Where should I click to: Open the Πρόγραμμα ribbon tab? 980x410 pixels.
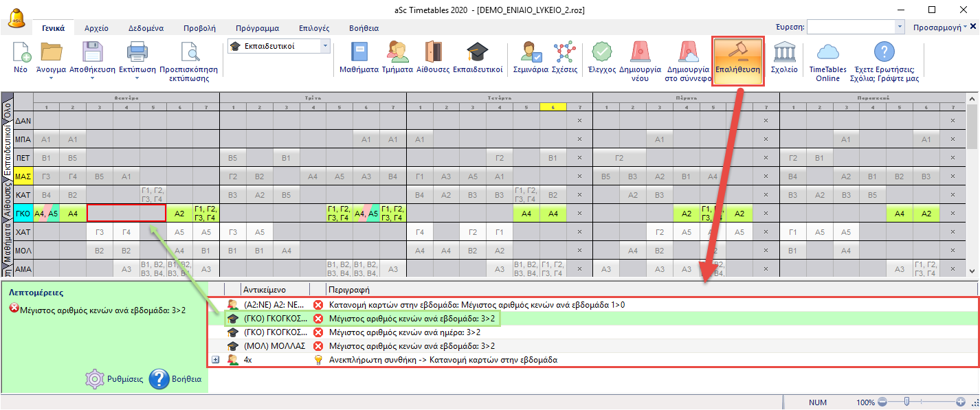pos(257,29)
